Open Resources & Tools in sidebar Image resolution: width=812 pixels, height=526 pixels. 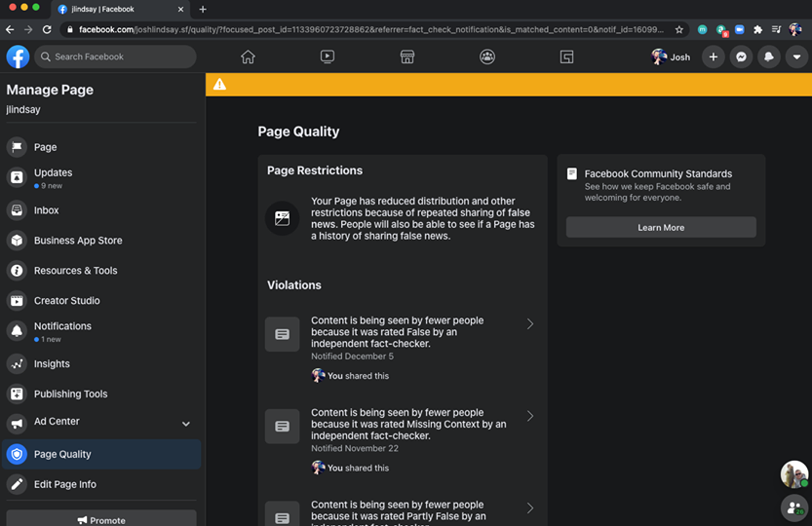101,270
